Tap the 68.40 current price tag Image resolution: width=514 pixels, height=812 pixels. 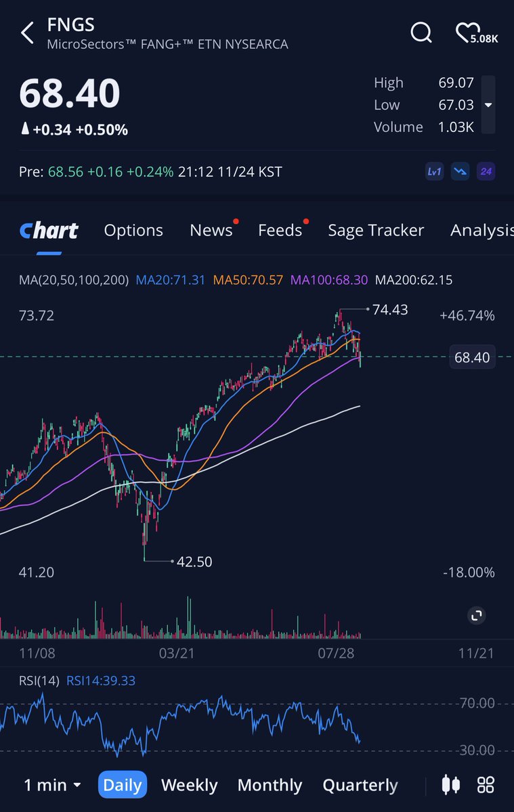472,357
